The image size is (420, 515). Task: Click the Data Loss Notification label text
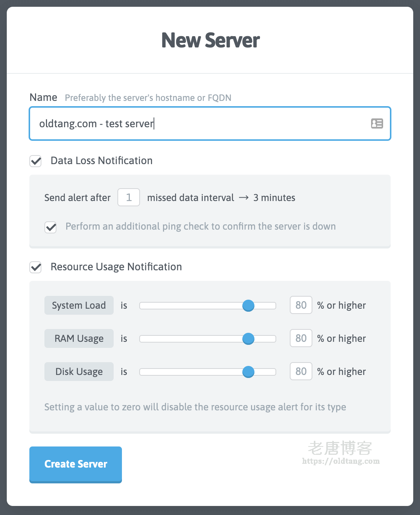click(102, 161)
